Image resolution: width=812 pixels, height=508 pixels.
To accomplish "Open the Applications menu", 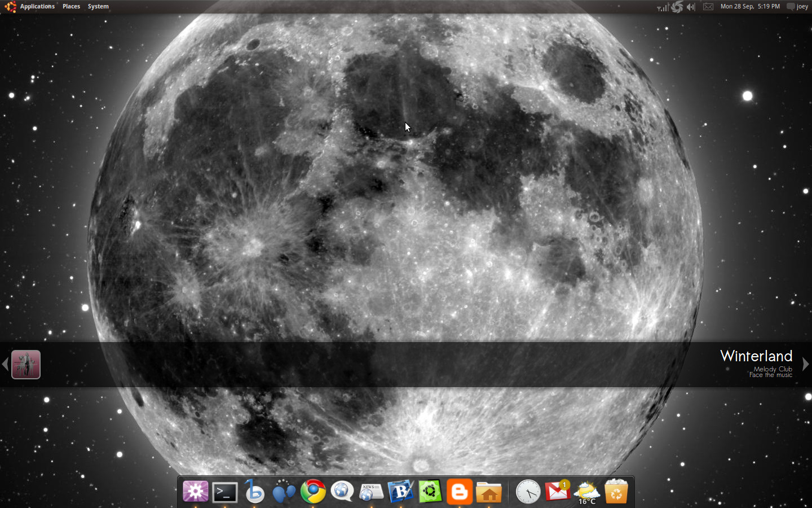I will (37, 6).
